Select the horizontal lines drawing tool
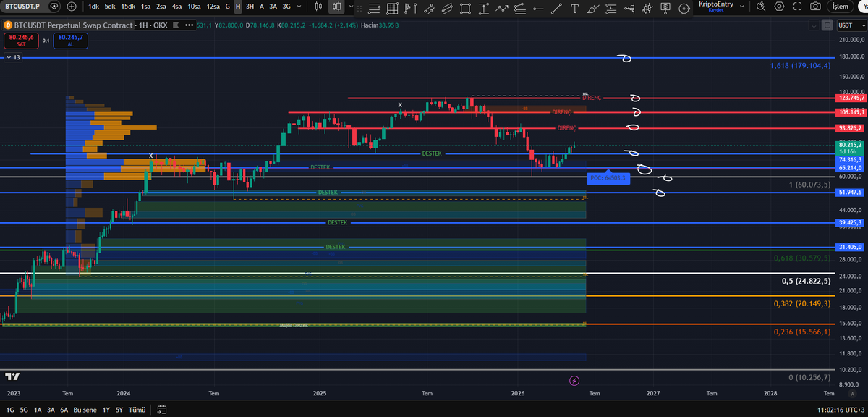 pyautogui.click(x=374, y=8)
